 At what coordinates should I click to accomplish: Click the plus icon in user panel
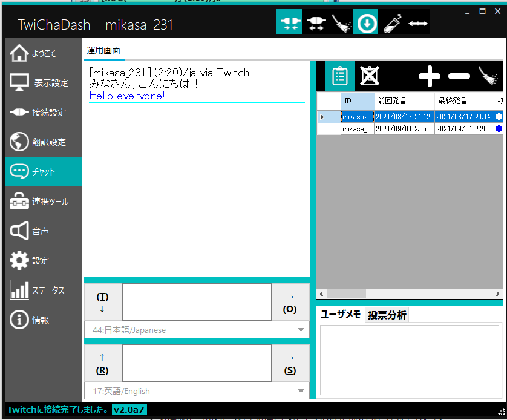tap(430, 76)
